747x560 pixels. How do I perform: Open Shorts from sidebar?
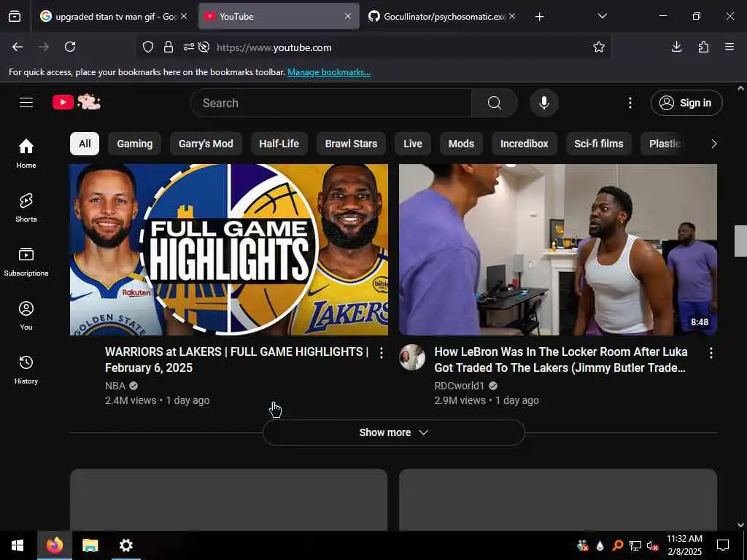pyautogui.click(x=26, y=208)
